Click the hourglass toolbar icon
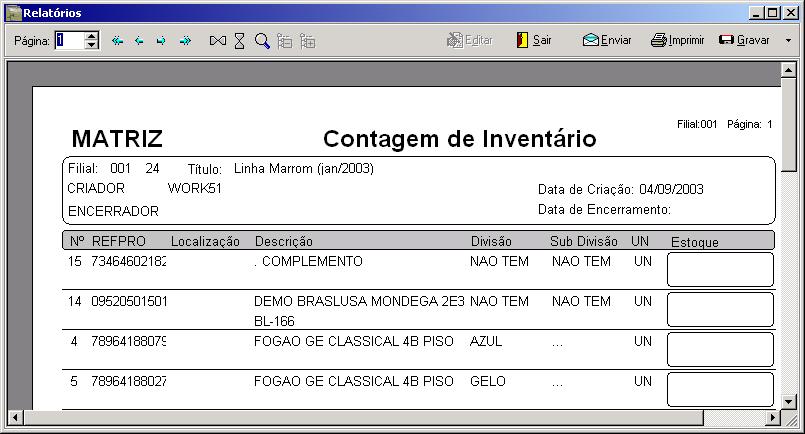The height and width of the screenshot is (434, 805). tap(240, 41)
